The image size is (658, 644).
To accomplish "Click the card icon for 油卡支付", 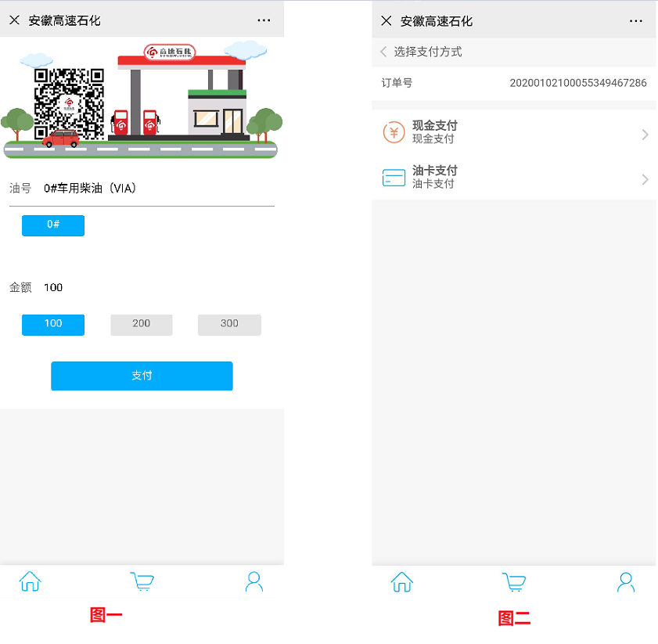I will (x=394, y=178).
